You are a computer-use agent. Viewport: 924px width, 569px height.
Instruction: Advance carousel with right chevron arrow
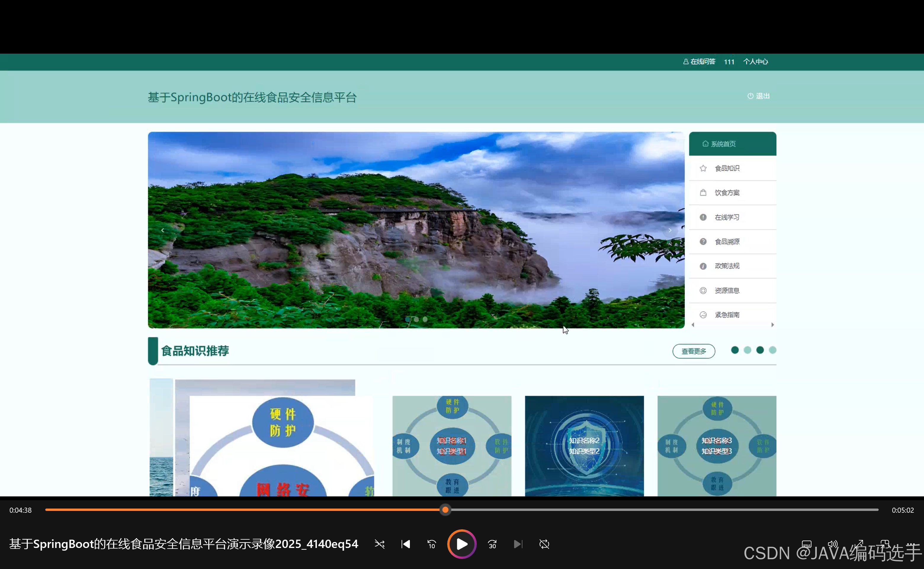click(x=670, y=230)
